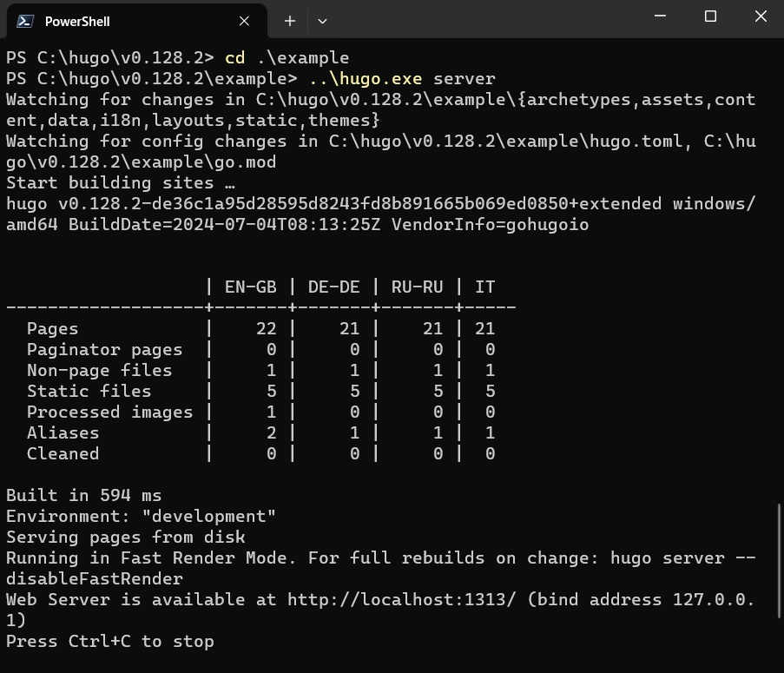Click the 'Press Ctrl+C to stop' line
Viewport: 784px width, 673px height.
point(110,642)
